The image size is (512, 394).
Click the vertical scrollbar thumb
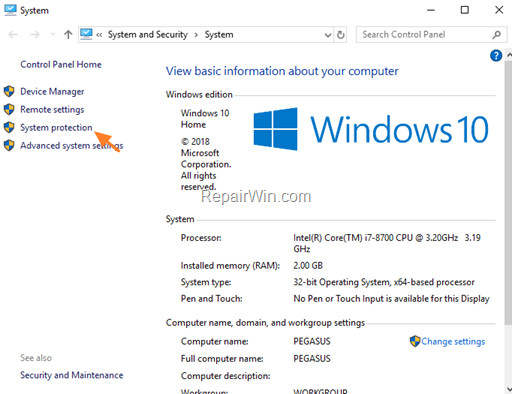(508, 193)
